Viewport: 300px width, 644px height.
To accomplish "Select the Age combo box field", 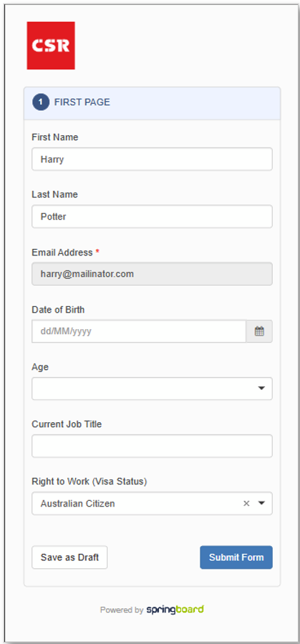I will pos(152,389).
